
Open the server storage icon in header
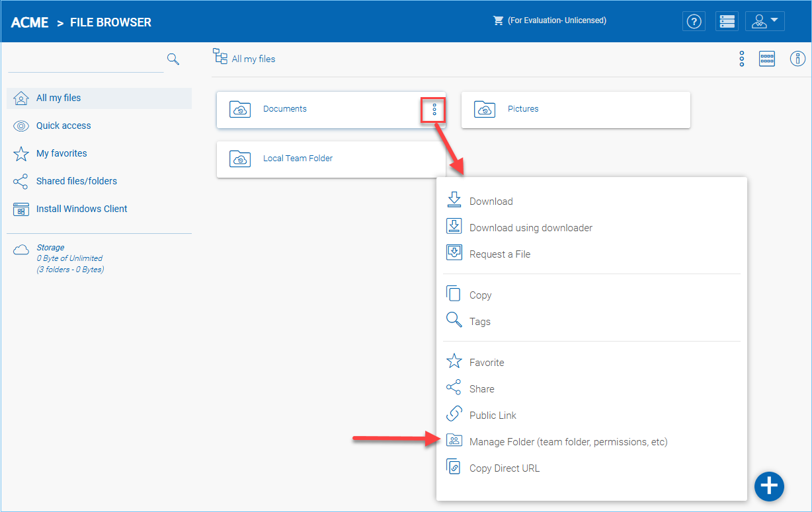[x=727, y=21]
